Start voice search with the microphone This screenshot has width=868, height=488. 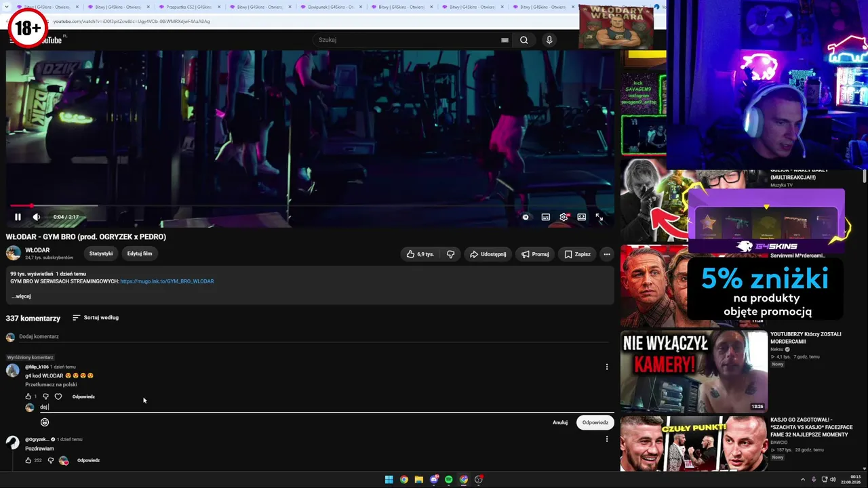tap(549, 40)
